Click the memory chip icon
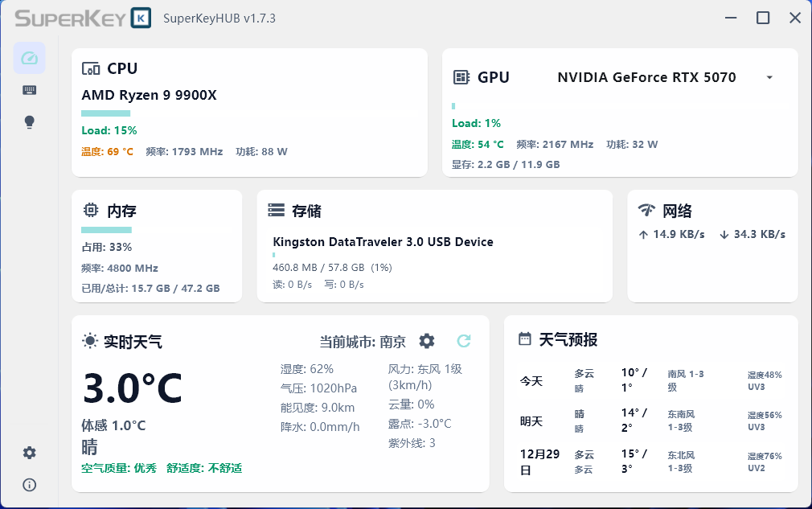 91,211
